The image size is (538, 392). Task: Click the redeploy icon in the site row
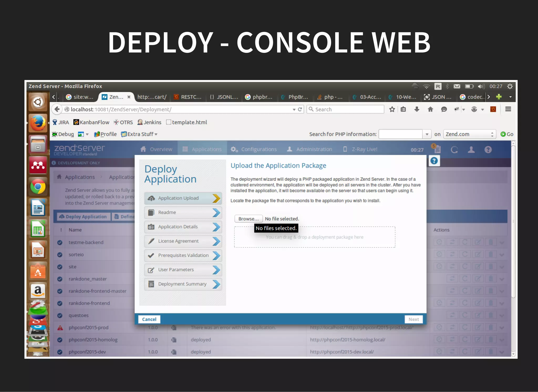pyautogui.click(x=465, y=266)
